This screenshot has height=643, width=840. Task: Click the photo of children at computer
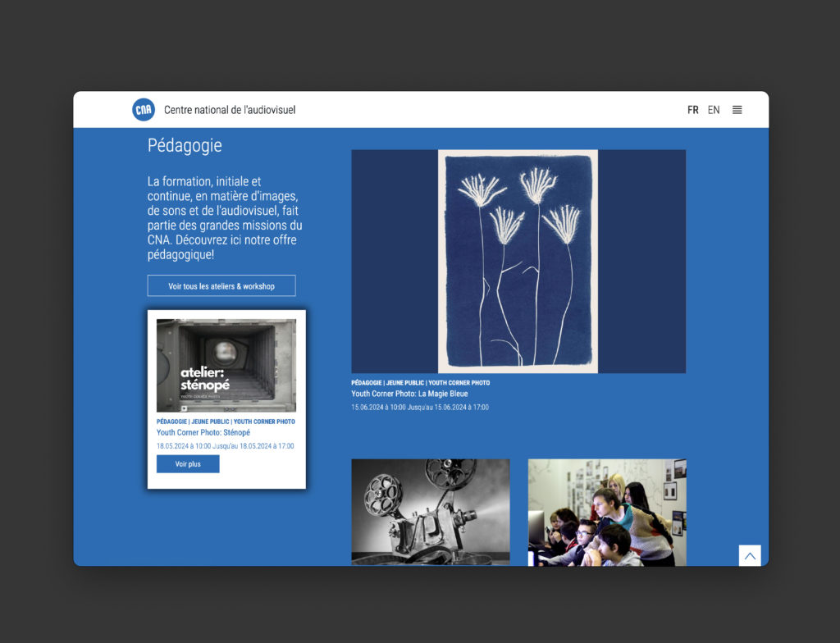pos(607,512)
